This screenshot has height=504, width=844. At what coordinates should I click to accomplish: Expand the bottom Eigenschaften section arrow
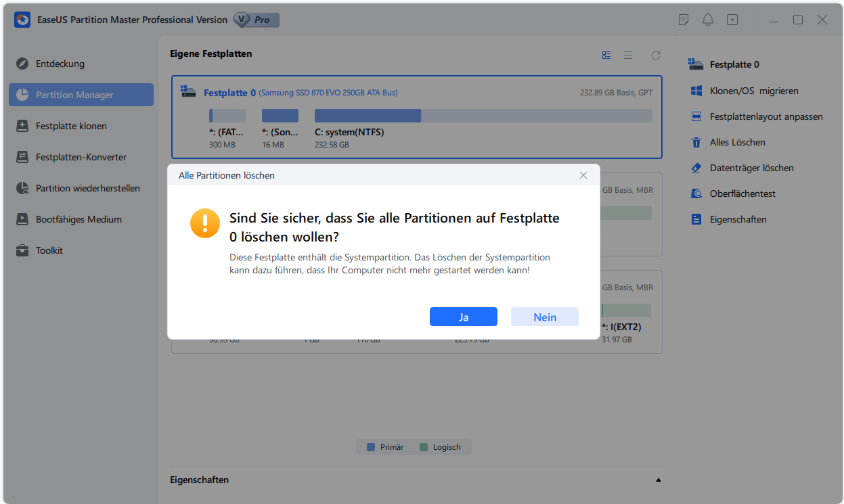tap(658, 480)
